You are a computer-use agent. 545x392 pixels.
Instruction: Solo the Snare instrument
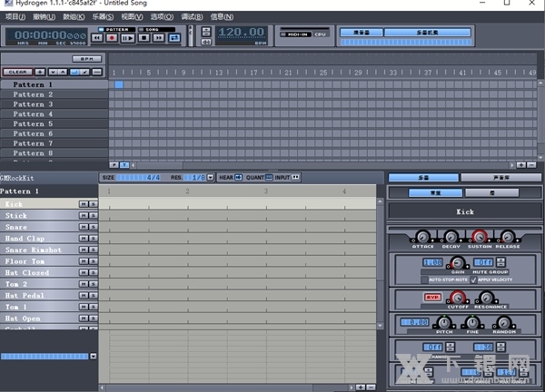pyautogui.click(x=92, y=227)
